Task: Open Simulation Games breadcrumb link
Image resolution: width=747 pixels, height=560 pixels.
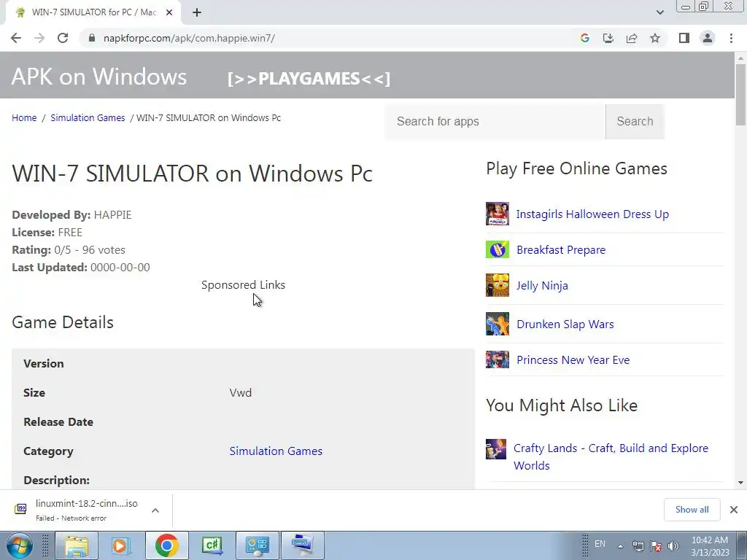Action: point(88,117)
